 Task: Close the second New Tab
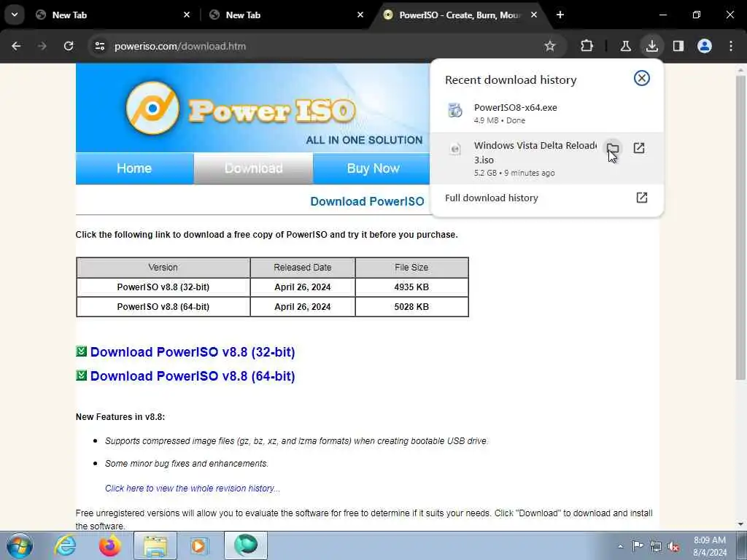tap(360, 15)
